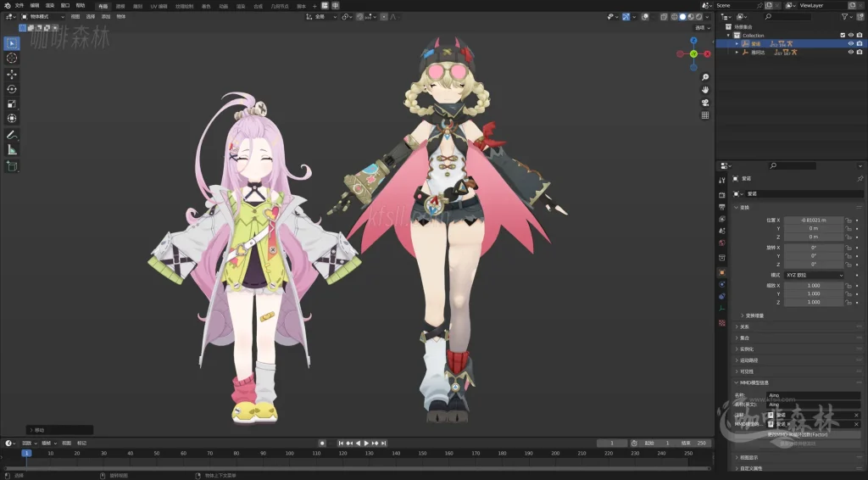Screen dimensions: 868x480
Task: Open the Object properties tab (orange square)
Action: point(722,272)
